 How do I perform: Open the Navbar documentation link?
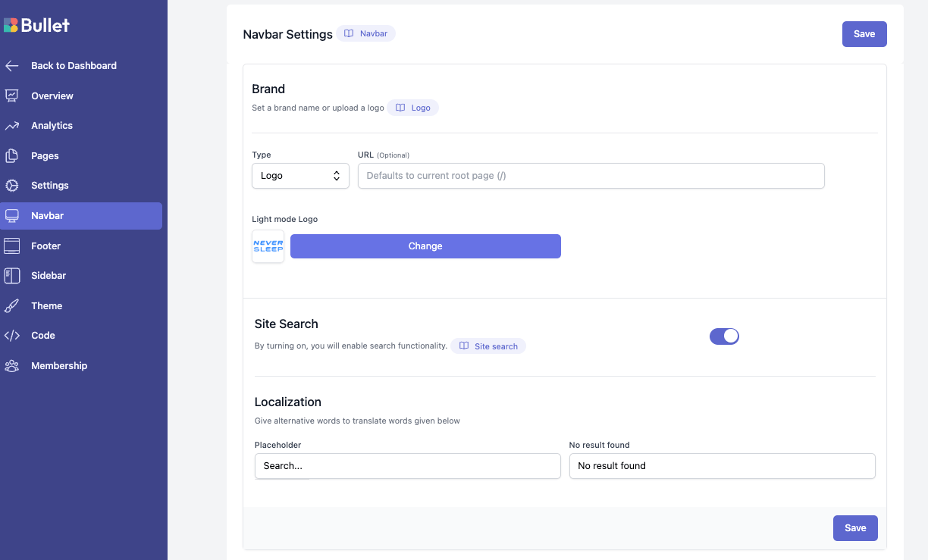tap(366, 33)
